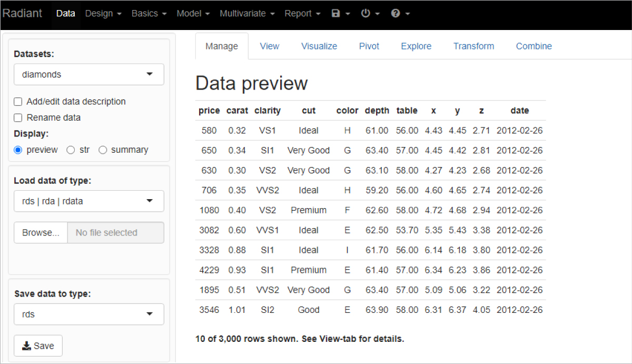Enable the Add/edit data description checkbox
632x364 pixels.
(17, 101)
